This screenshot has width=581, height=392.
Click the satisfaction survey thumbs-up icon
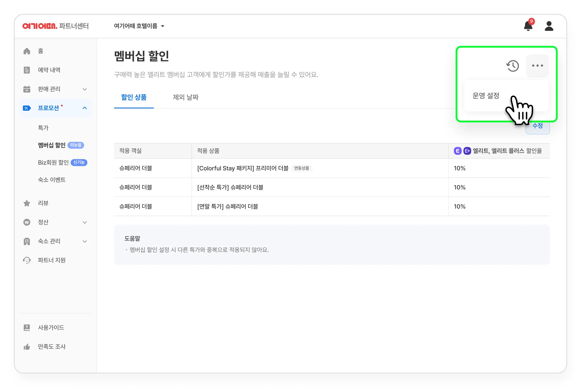pyautogui.click(x=27, y=347)
